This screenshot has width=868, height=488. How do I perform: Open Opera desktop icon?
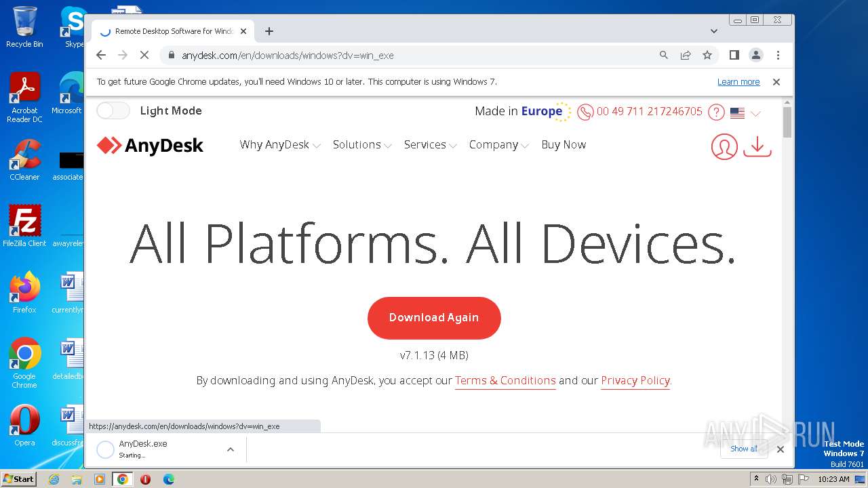point(24,425)
